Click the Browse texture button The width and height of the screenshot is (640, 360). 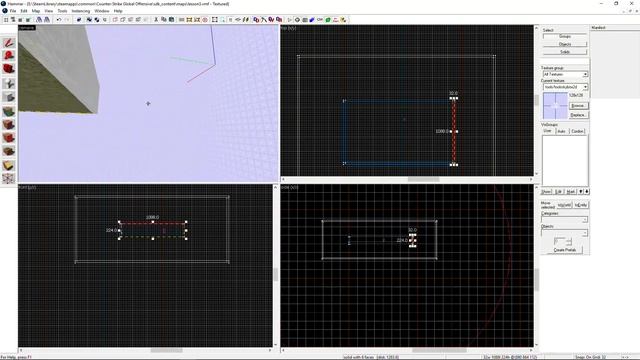pyautogui.click(x=578, y=106)
